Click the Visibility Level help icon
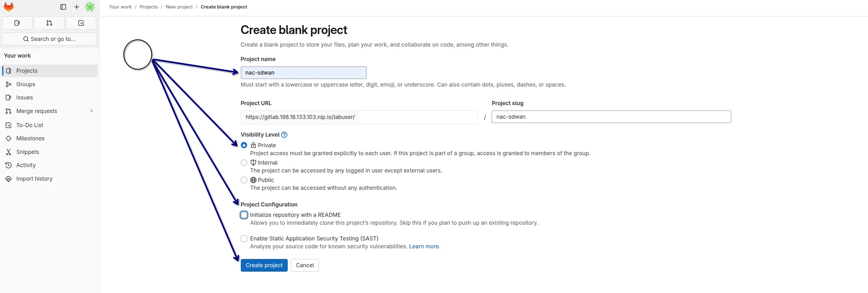The width and height of the screenshot is (868, 293). [x=284, y=134]
